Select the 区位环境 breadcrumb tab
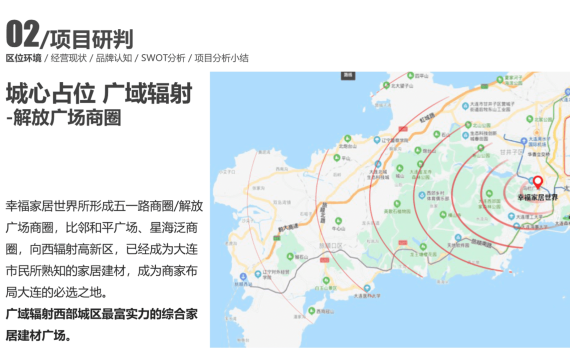The image size is (570, 360). point(24,58)
